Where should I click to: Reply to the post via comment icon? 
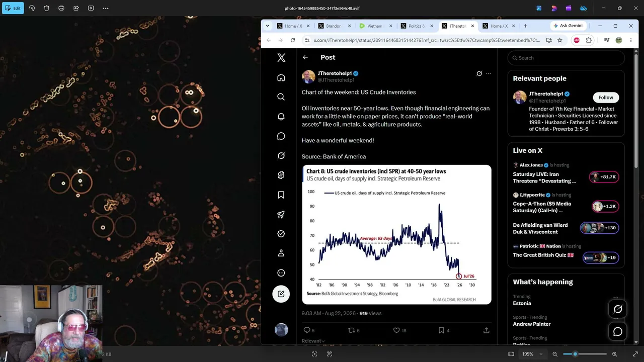tap(307, 330)
